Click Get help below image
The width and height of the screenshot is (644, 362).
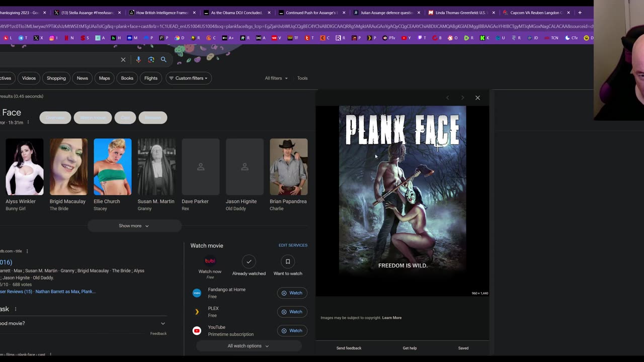pyautogui.click(x=410, y=348)
